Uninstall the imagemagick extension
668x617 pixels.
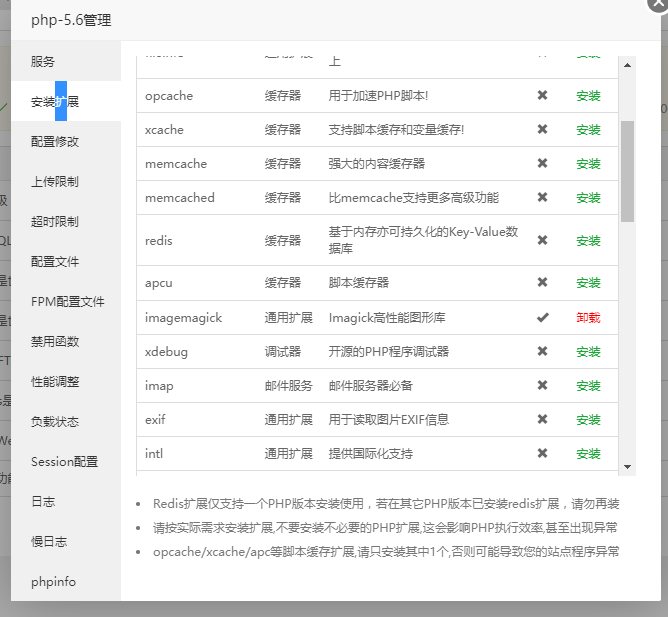588,317
